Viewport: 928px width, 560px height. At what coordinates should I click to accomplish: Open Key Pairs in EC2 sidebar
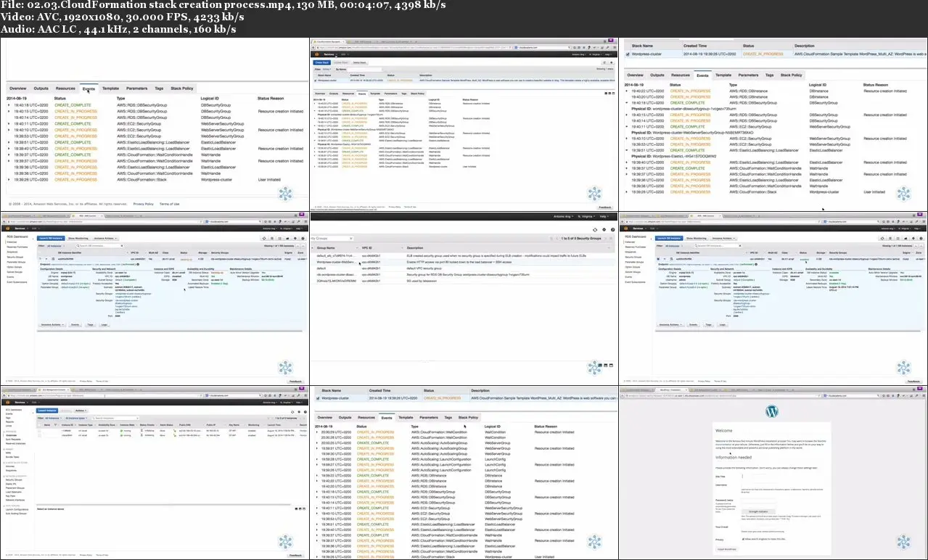coord(10,496)
